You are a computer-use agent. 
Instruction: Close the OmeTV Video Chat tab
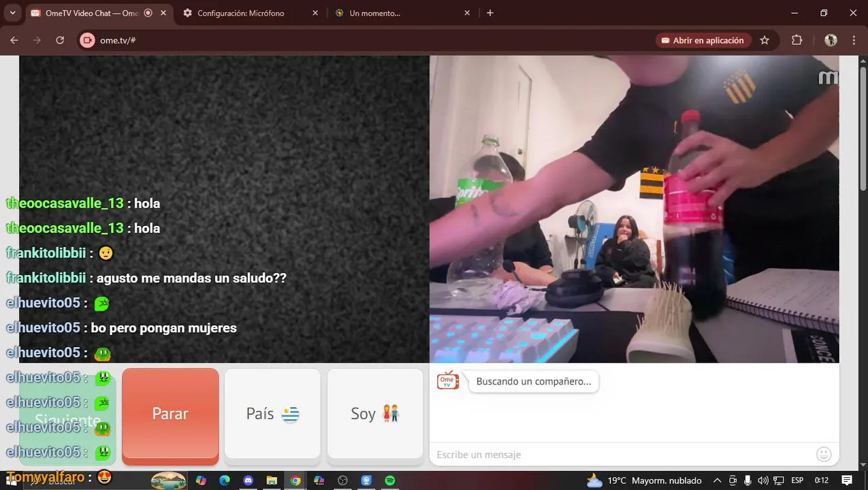click(x=163, y=13)
